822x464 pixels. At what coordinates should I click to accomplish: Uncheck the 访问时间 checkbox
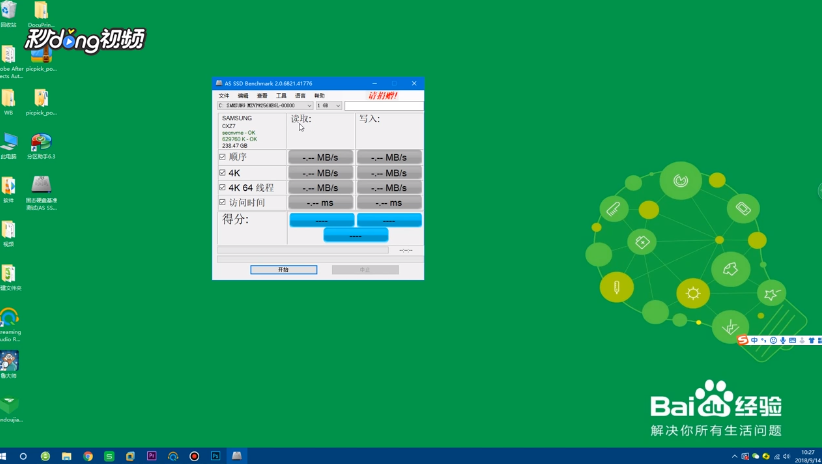pyautogui.click(x=222, y=202)
